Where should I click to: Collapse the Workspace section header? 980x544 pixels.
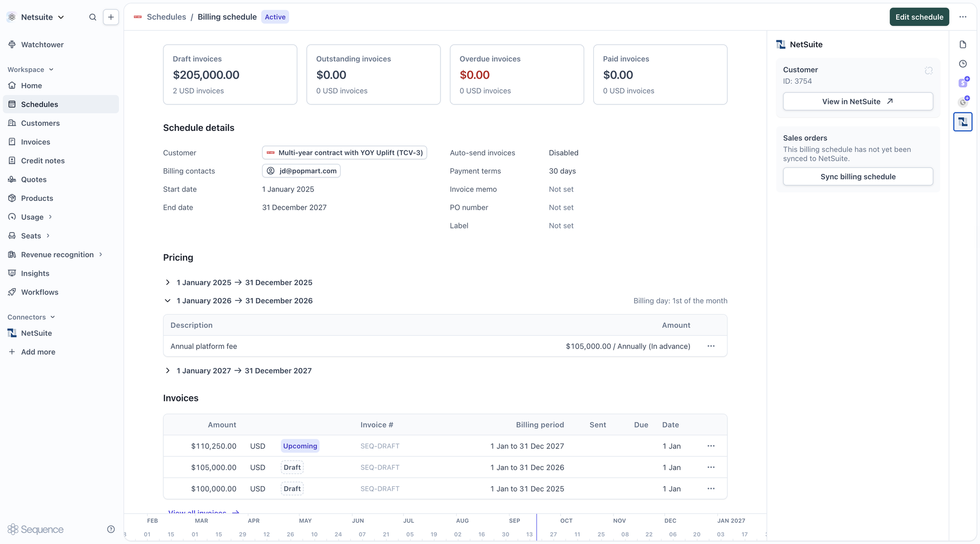tap(30, 70)
